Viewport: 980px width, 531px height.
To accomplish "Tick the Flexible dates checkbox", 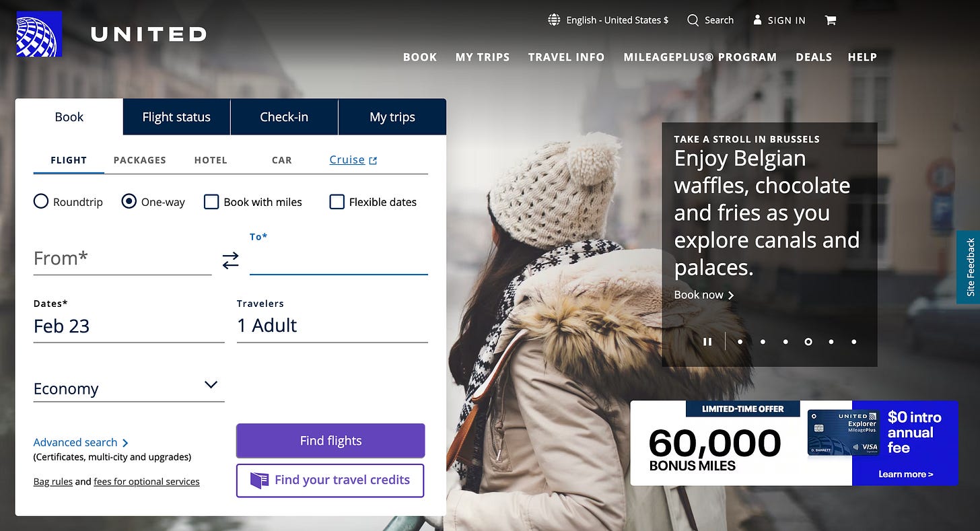I will [337, 202].
